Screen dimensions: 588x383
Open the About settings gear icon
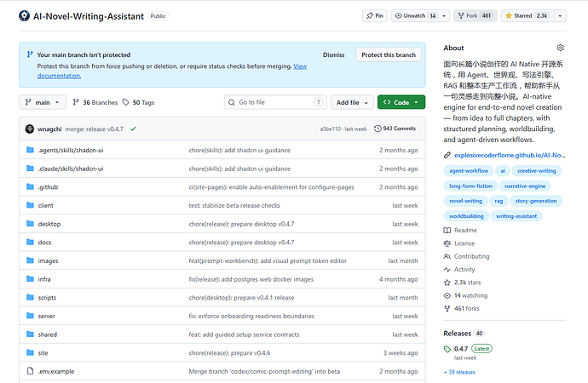(x=560, y=48)
